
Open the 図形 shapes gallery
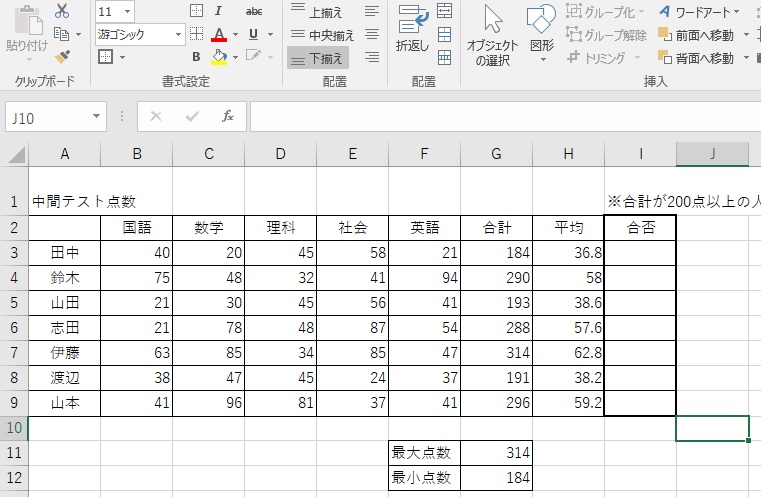pyautogui.click(x=542, y=33)
